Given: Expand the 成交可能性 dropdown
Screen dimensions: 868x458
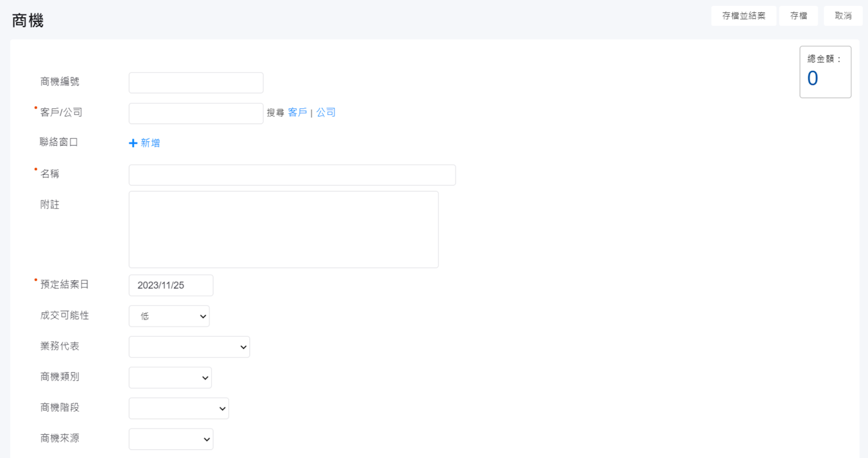Looking at the screenshot, I should click(169, 316).
